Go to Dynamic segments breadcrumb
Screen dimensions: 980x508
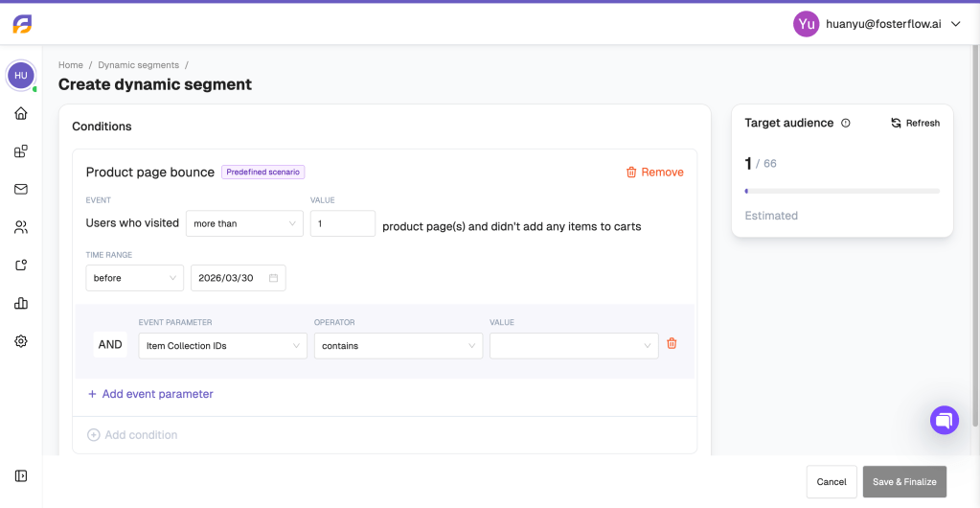point(138,65)
